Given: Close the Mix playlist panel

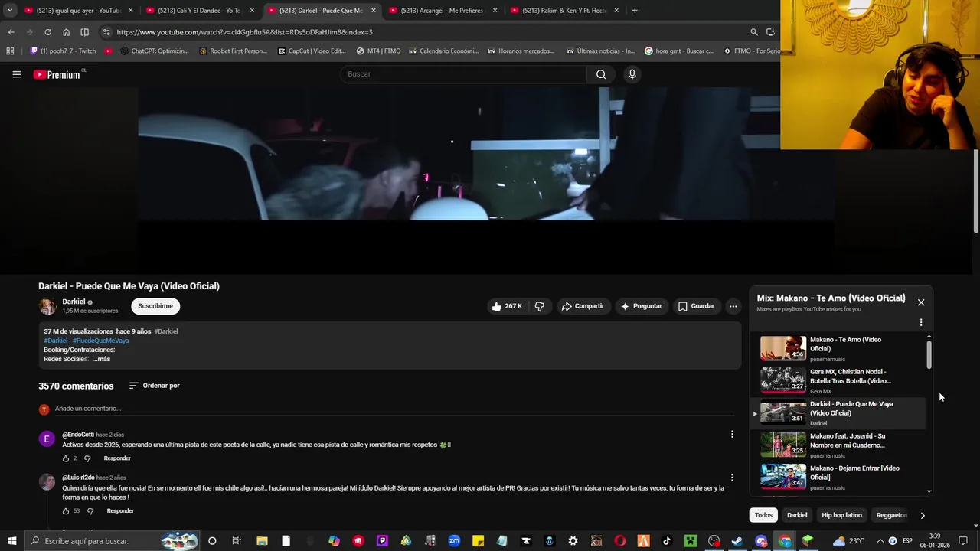Looking at the screenshot, I should [x=921, y=302].
